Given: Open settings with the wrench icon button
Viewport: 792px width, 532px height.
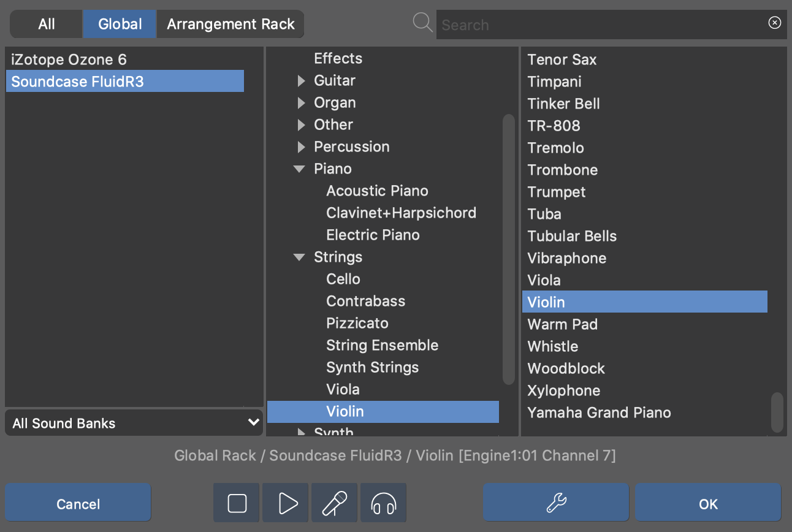Looking at the screenshot, I should pos(555,503).
